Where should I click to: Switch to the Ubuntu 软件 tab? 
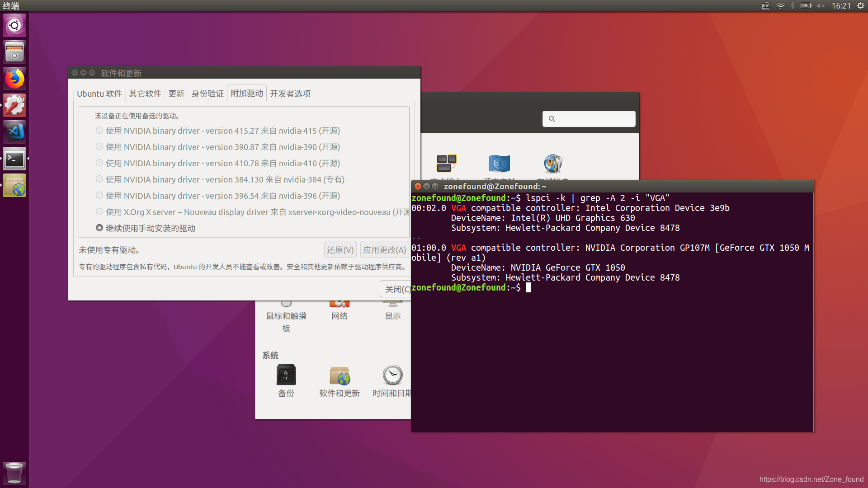pos(99,94)
